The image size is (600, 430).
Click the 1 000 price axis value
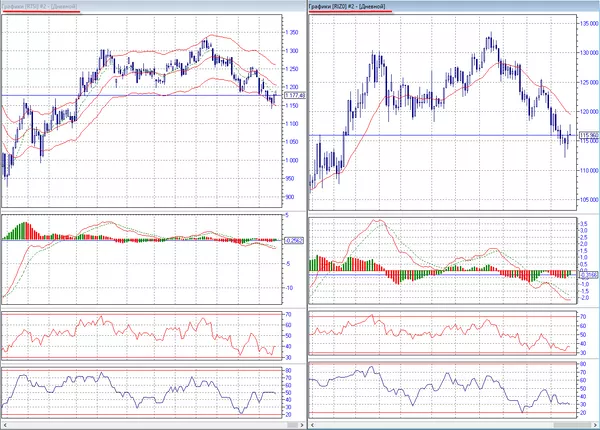(292, 160)
